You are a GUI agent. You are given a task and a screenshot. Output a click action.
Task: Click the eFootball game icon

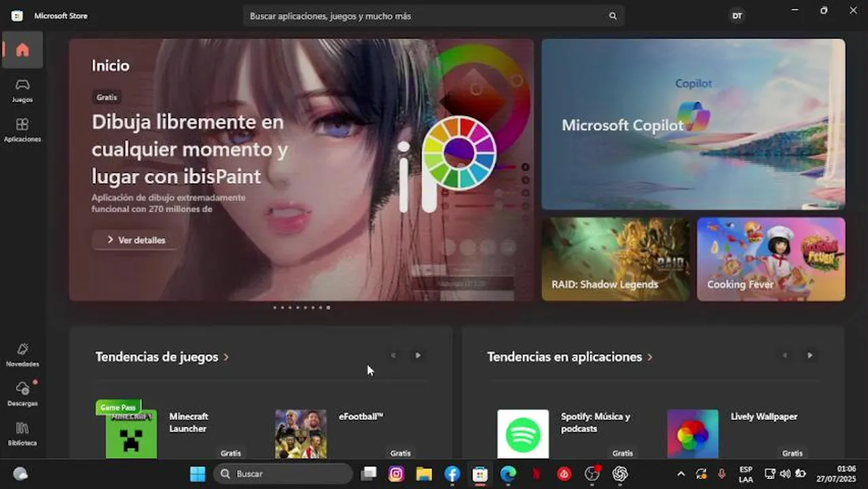pos(301,434)
